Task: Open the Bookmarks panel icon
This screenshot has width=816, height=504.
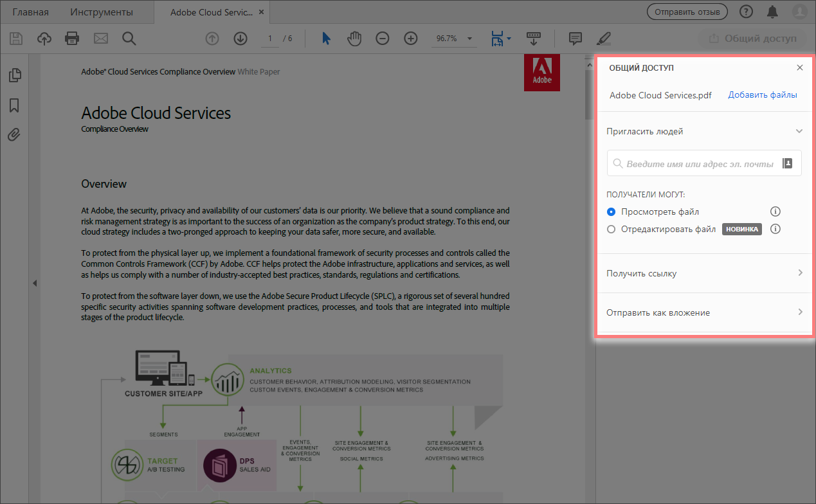Action: tap(14, 105)
